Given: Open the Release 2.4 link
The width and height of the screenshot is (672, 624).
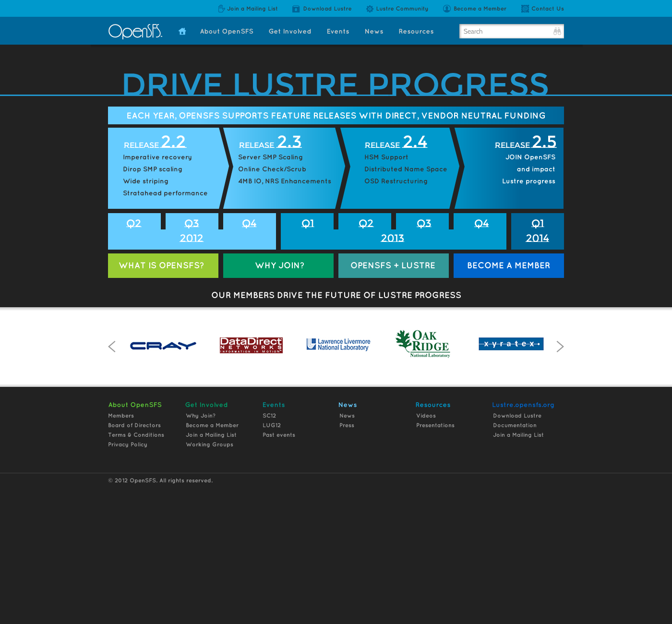Looking at the screenshot, I should 396,142.
